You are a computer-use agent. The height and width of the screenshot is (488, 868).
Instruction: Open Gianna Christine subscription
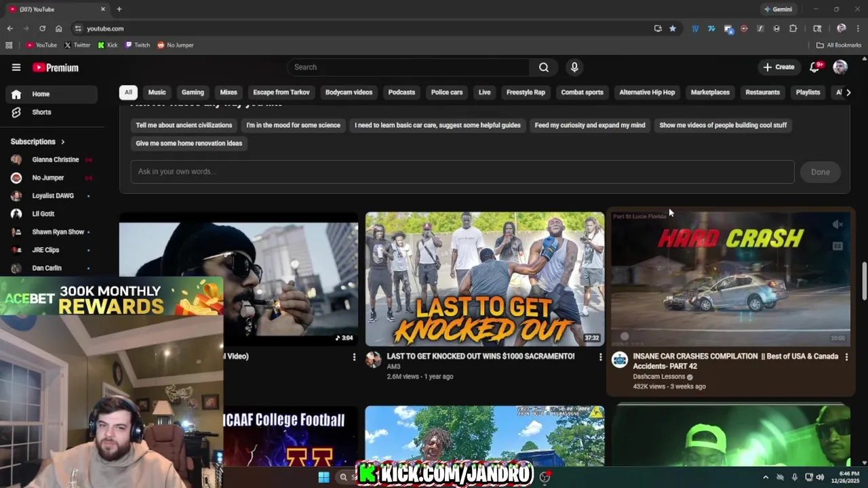(52, 160)
